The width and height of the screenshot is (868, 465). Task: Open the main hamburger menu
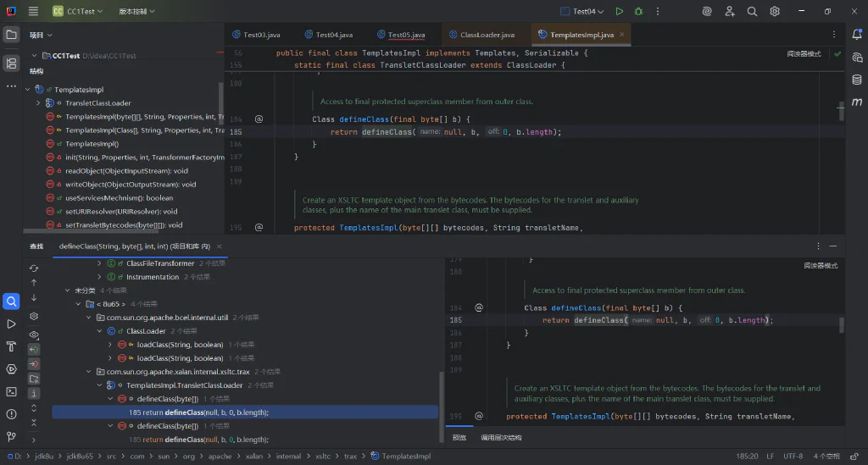pyautogui.click(x=33, y=11)
